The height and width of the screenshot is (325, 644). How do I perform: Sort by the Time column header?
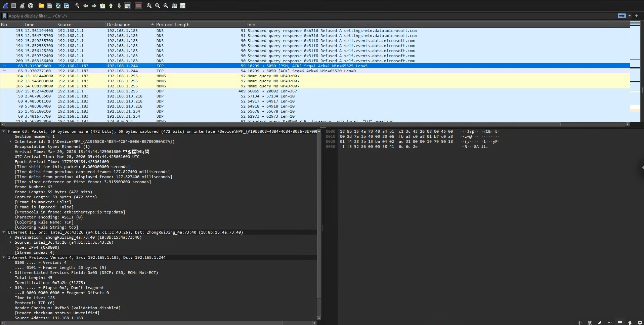pos(39,25)
